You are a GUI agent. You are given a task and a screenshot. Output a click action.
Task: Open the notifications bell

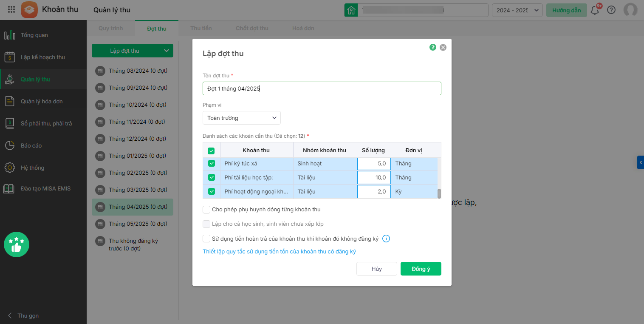point(595,10)
